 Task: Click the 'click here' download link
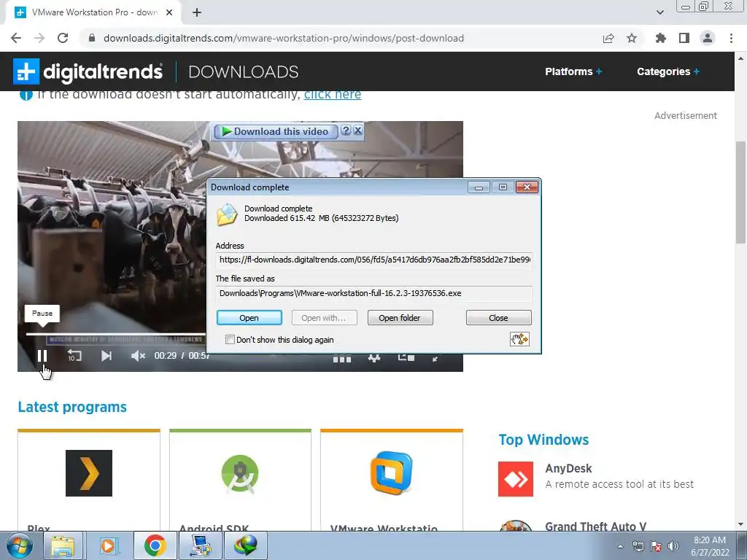pos(333,94)
